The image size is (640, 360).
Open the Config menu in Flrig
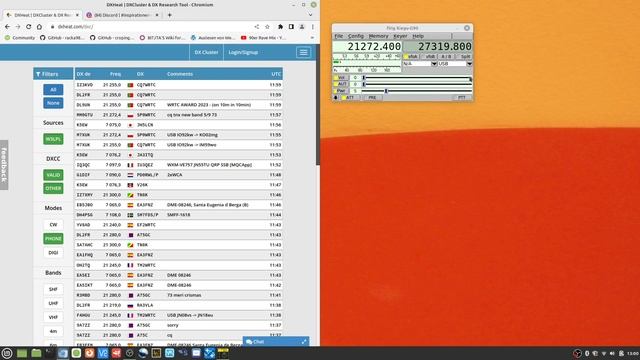[x=356, y=36]
